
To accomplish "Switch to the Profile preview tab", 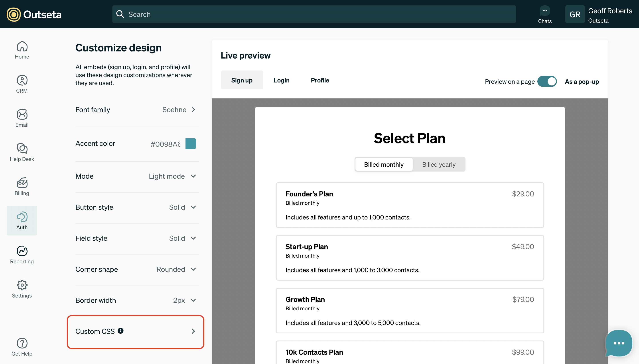I will tap(320, 80).
